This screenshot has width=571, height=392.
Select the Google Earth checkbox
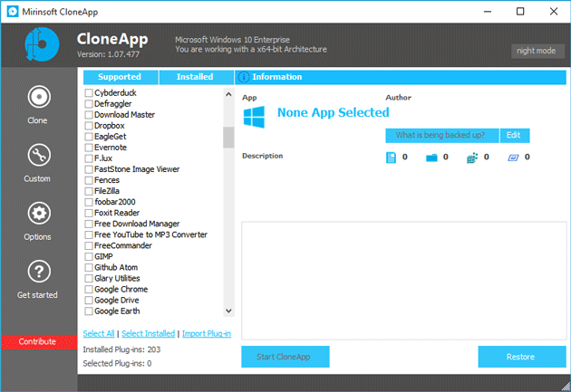pyautogui.click(x=89, y=311)
